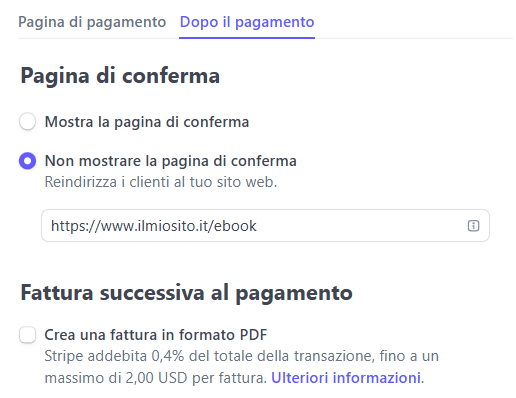Click the 'Crea una fattura in formato PDF' label
The image size is (516, 398).
156,335
